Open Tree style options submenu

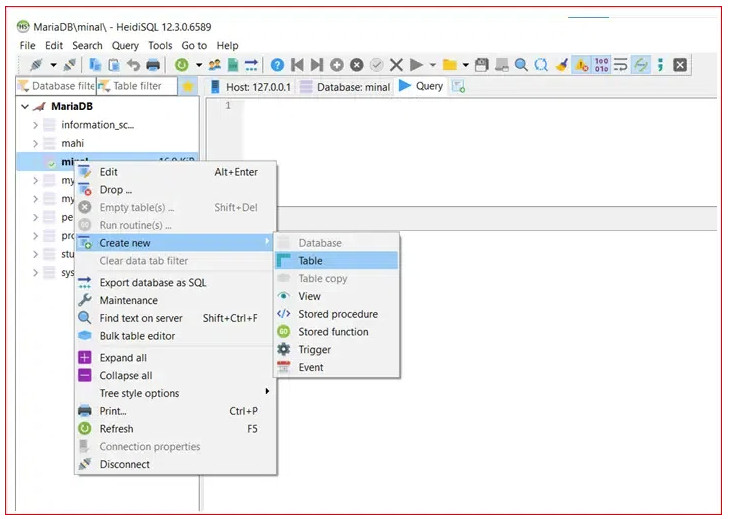click(176, 393)
